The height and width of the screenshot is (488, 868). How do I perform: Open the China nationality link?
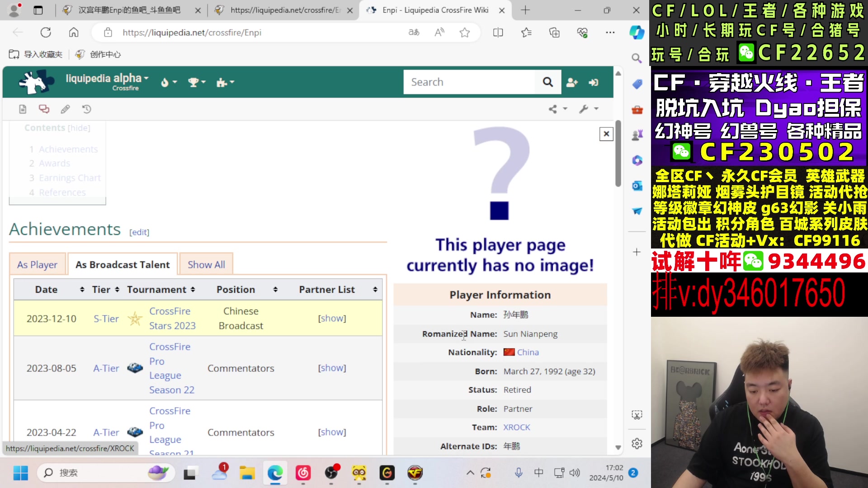click(528, 352)
